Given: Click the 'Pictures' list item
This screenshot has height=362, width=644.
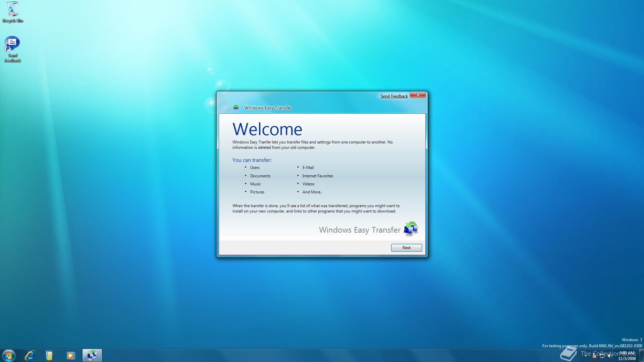Looking at the screenshot, I should [257, 192].
